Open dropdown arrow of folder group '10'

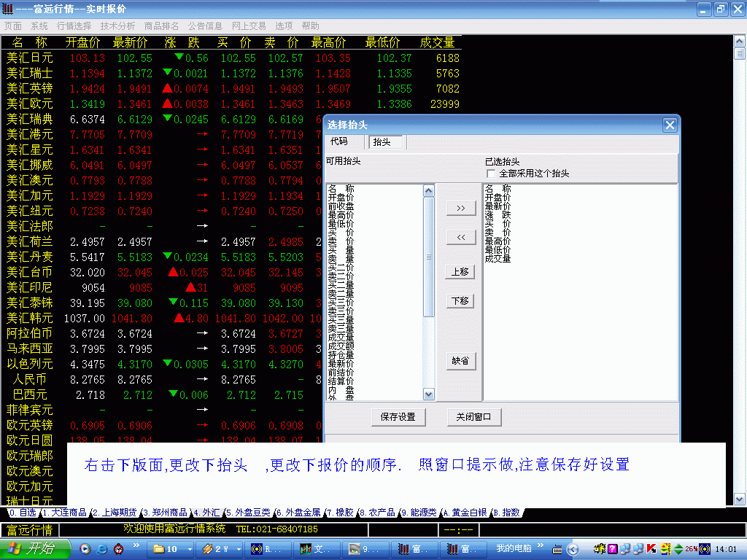pyautogui.click(x=190, y=549)
